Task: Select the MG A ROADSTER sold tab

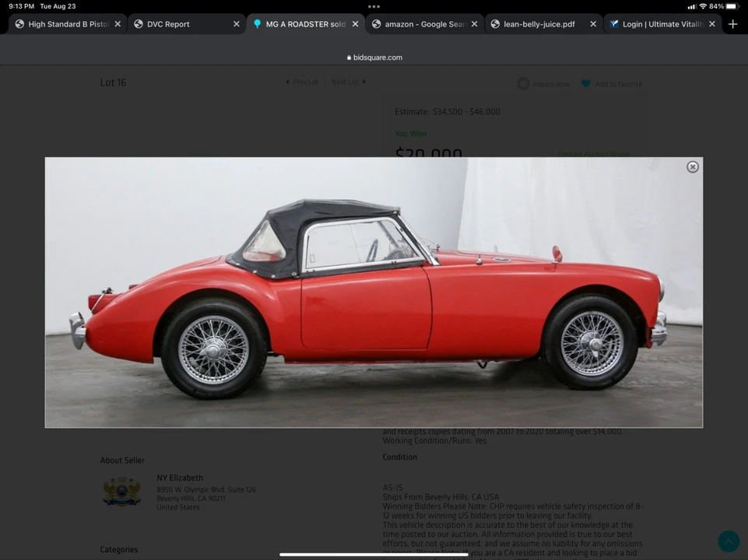Action: click(305, 24)
